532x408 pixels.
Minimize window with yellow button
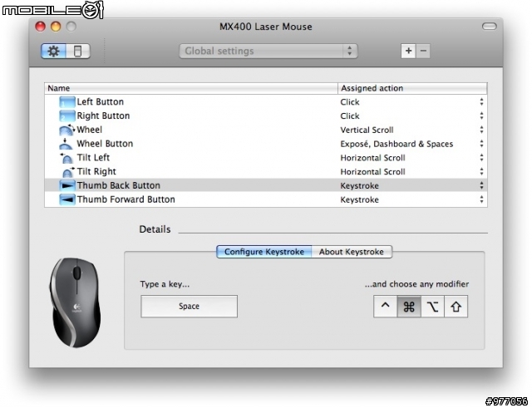coord(56,27)
